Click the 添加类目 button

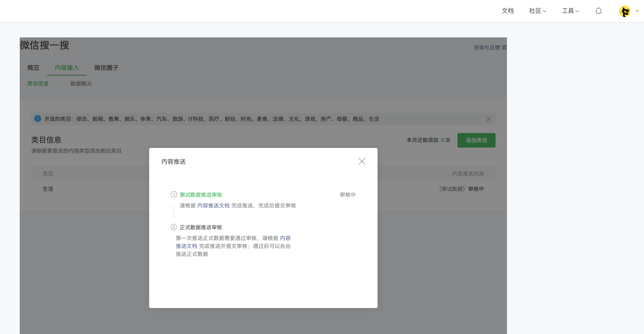point(476,140)
